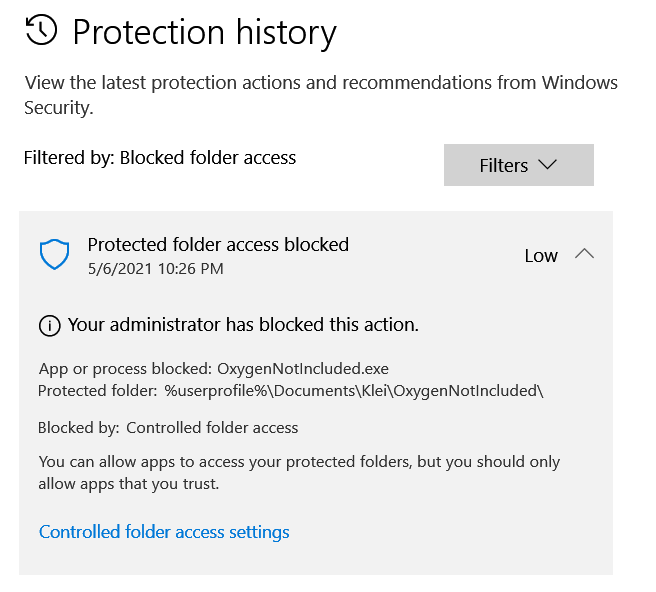Open the Filters dropdown button
The image size is (656, 592).
point(518,165)
